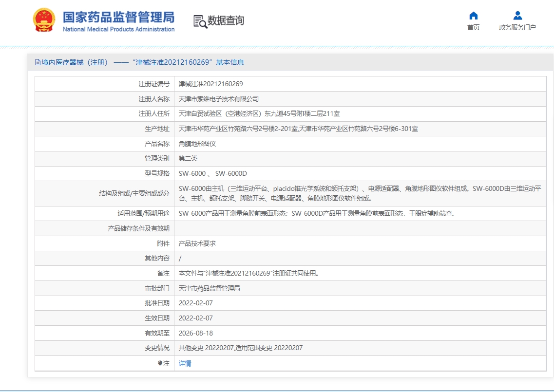The height and width of the screenshot is (392, 554).
Task: Click product name 角膜地形图仪
Action: [x=197, y=144]
